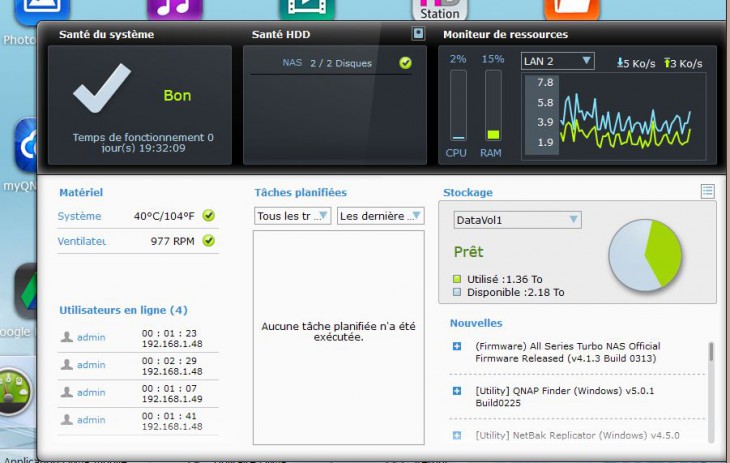730x463 pixels.
Task: Open QNAP Finder v5.0.1 news item
Action: click(564, 396)
